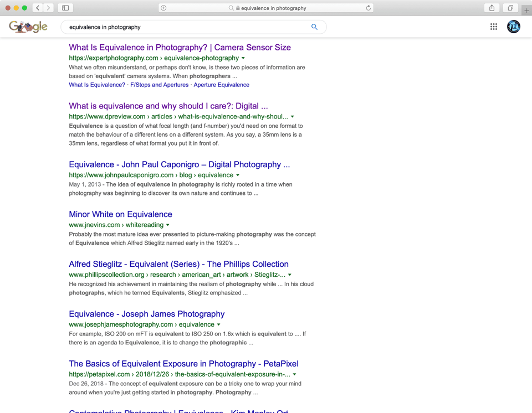Click the www.dpreview.com green URL
This screenshot has width=532, height=413.
(x=178, y=117)
